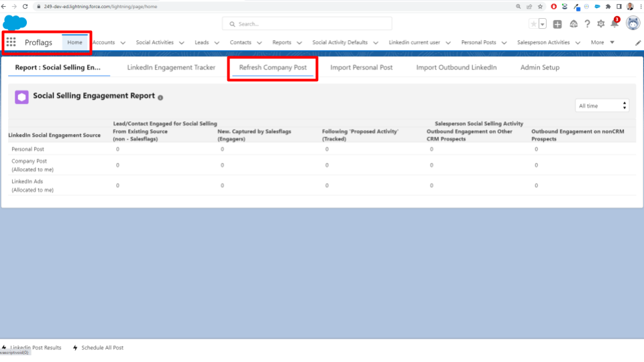This screenshot has height=362, width=644.
Task: Expand the Salesperson Activities chevron
Action: point(578,43)
